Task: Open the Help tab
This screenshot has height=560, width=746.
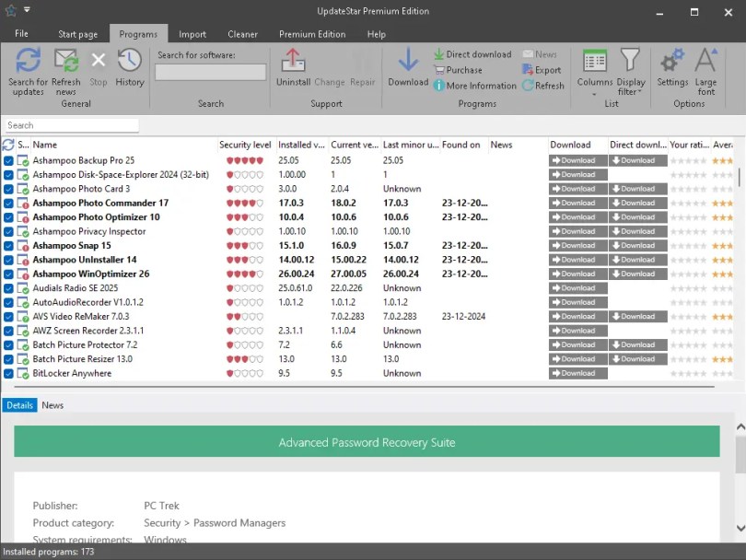Action: click(x=377, y=34)
